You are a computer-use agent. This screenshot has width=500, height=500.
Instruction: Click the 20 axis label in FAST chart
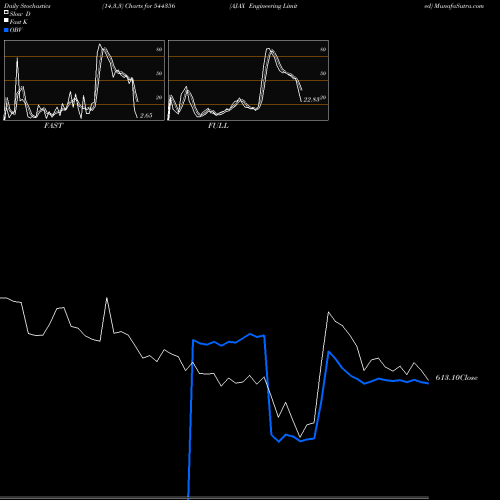pos(159,97)
